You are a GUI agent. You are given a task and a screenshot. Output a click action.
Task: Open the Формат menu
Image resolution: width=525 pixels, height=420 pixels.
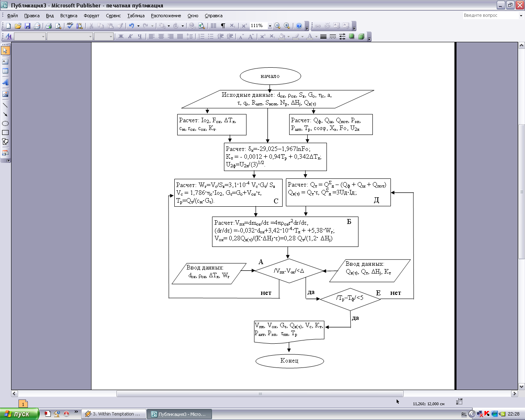tap(91, 16)
